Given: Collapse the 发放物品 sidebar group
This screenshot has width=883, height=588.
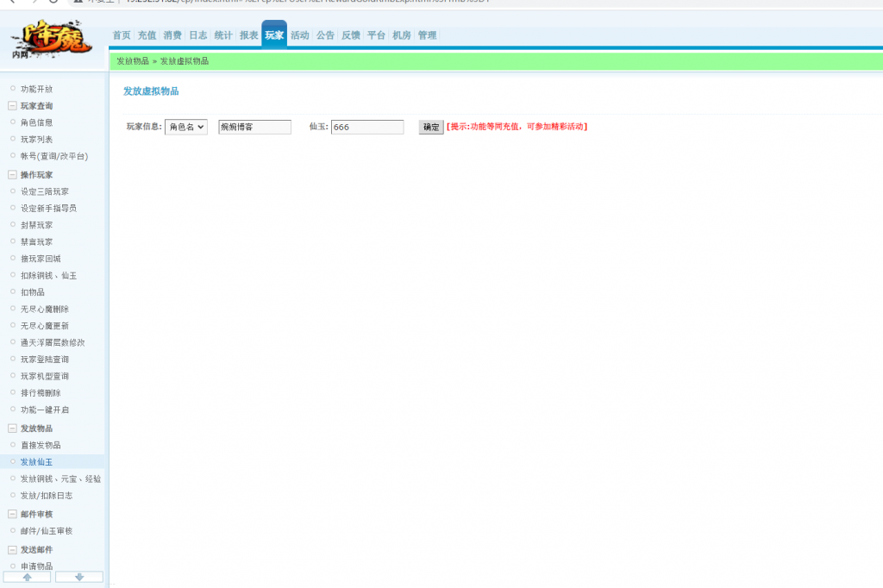Looking at the screenshot, I should (x=12, y=428).
